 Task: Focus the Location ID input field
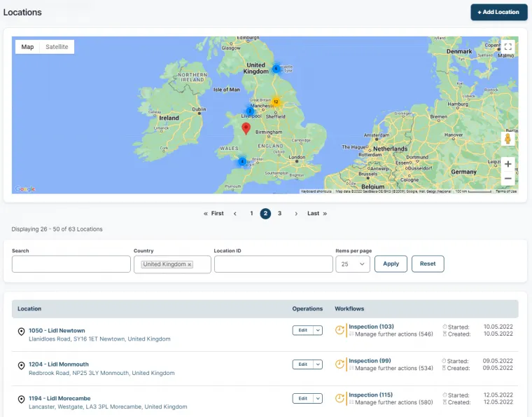274,264
